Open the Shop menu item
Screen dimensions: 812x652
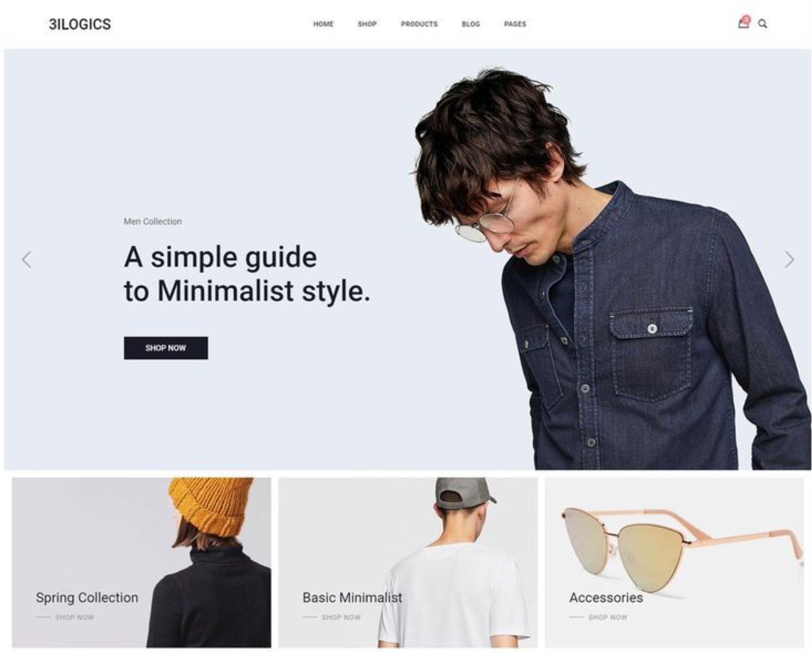tap(367, 24)
